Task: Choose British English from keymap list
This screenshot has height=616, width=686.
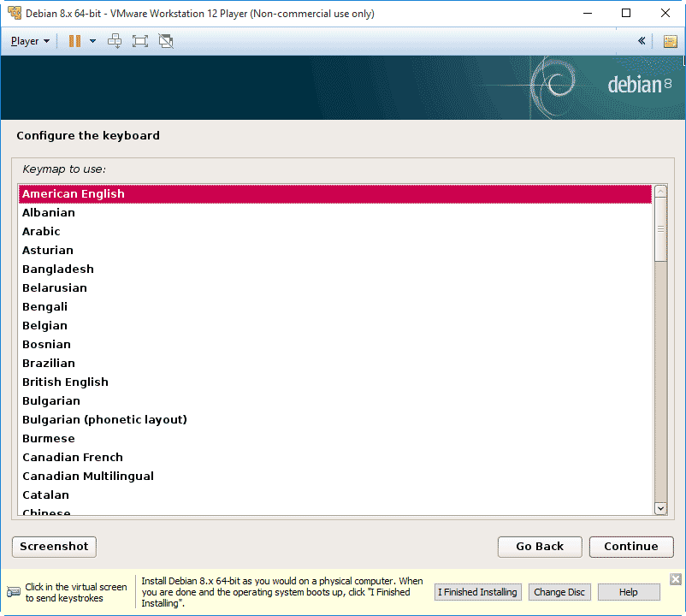Action: pos(65,382)
